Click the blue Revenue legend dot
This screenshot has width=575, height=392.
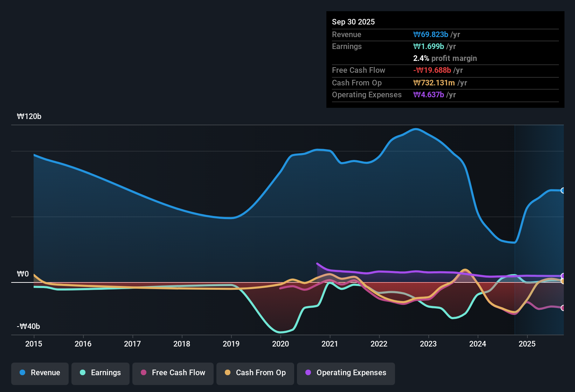(22, 373)
